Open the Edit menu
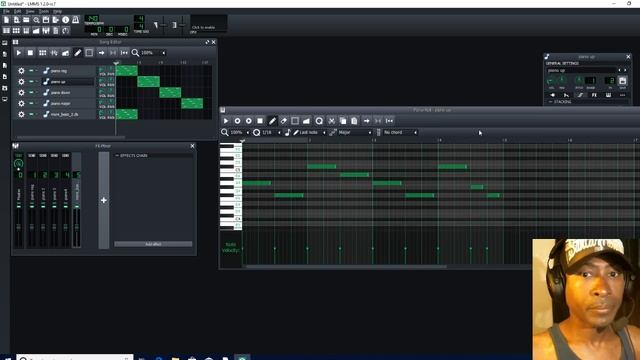 [x=18, y=11]
